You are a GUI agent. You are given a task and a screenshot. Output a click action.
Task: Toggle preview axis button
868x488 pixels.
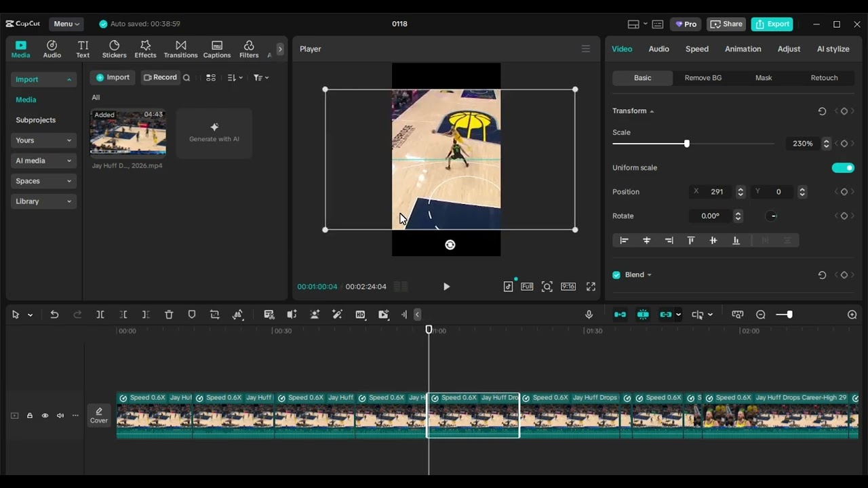[697, 314]
